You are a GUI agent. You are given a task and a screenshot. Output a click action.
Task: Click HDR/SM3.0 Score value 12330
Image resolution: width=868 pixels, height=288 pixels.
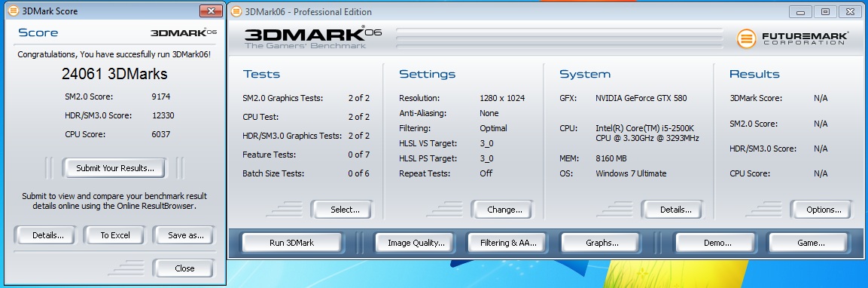(x=163, y=115)
